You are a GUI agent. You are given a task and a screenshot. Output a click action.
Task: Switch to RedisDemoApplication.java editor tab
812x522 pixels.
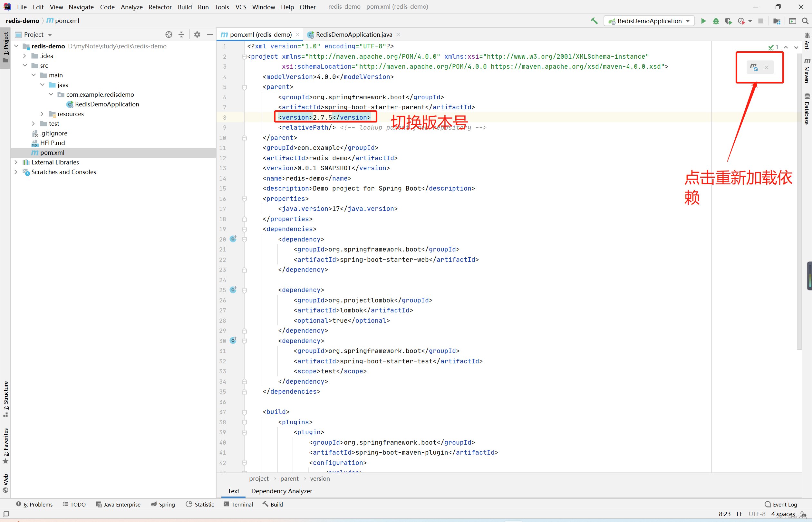pyautogui.click(x=354, y=34)
